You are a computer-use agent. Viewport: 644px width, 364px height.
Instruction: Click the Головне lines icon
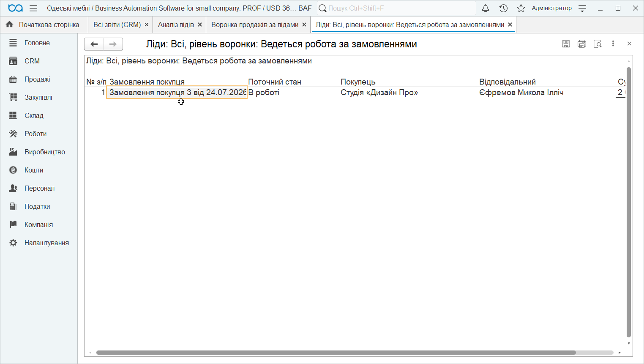tap(13, 43)
